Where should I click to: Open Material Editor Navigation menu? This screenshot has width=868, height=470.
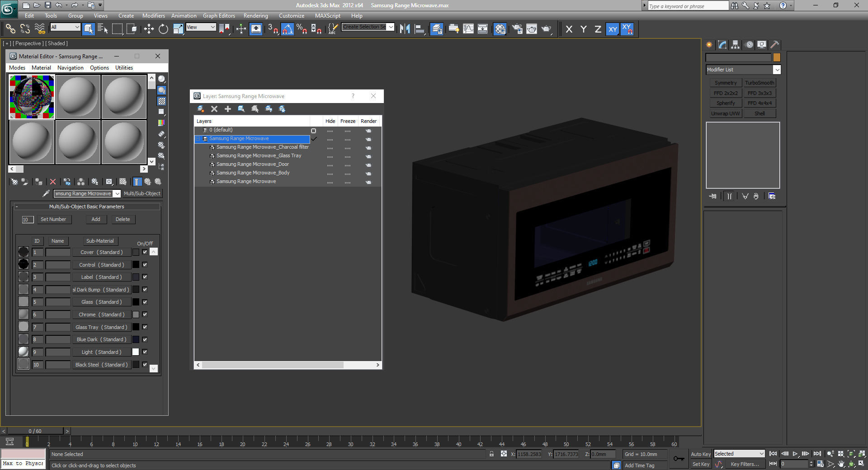(x=71, y=68)
